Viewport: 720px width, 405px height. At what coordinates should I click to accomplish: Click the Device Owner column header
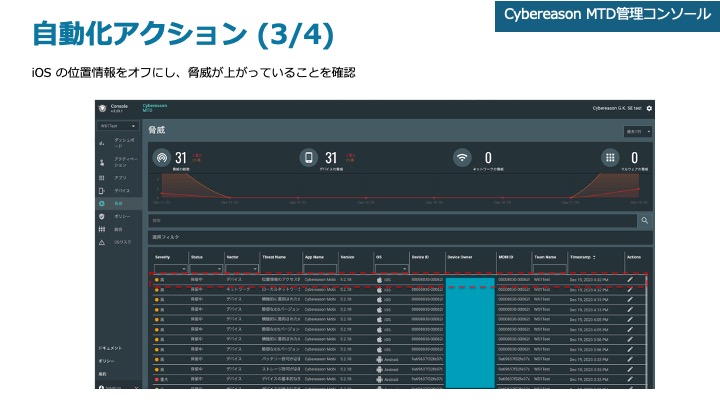click(x=460, y=257)
